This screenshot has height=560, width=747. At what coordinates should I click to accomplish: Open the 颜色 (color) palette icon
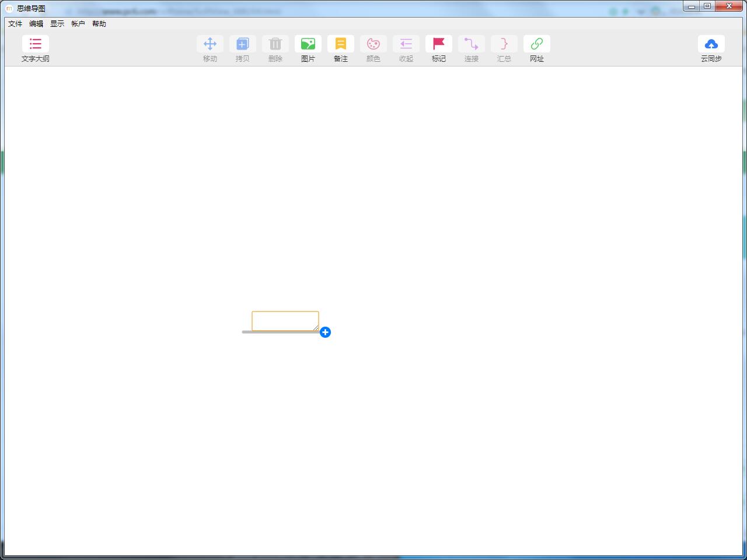pyautogui.click(x=373, y=44)
